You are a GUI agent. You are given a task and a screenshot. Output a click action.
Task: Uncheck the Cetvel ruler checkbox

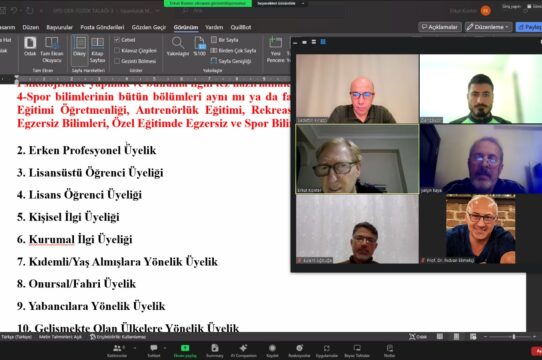click(x=117, y=40)
